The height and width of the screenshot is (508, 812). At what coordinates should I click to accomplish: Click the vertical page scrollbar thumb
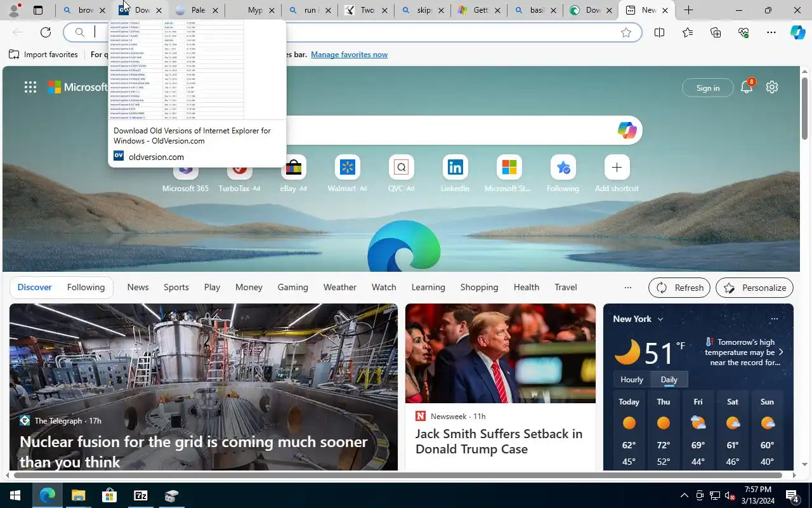(x=804, y=108)
